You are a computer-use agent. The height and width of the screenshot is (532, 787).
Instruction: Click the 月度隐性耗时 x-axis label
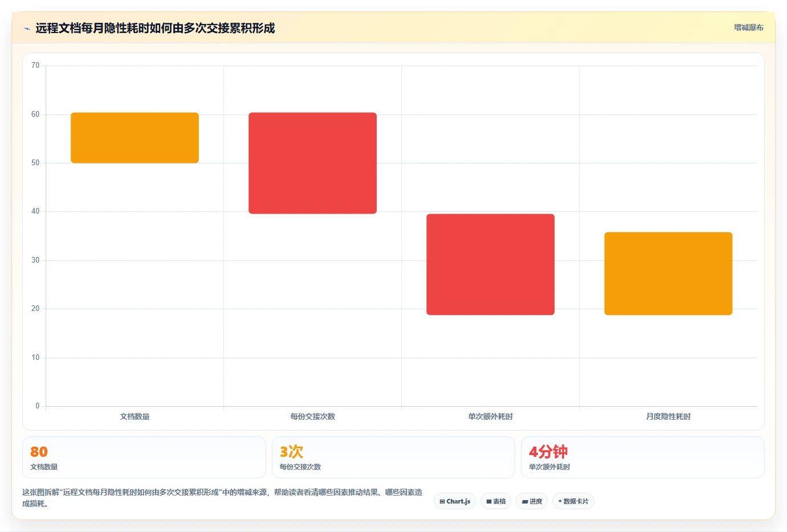coord(668,416)
